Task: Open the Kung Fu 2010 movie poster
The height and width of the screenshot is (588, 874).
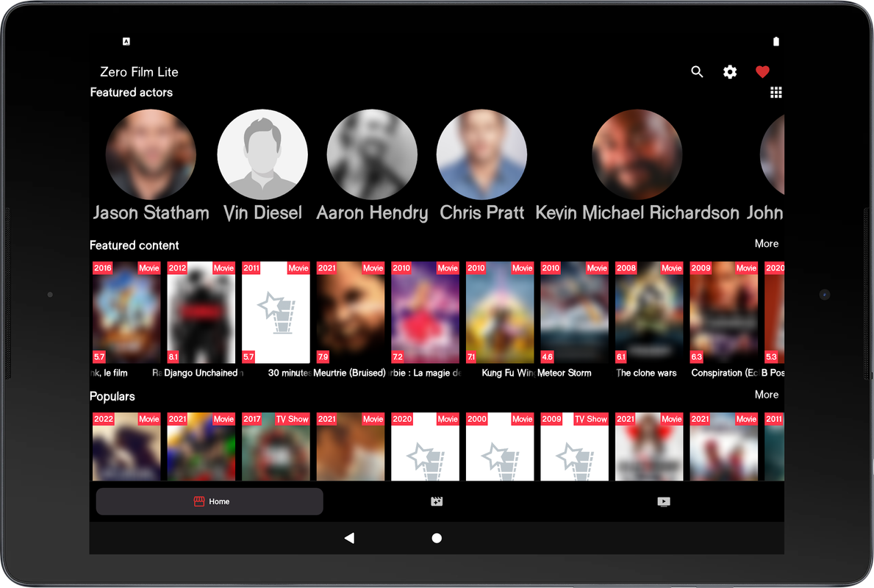Action: click(x=500, y=312)
